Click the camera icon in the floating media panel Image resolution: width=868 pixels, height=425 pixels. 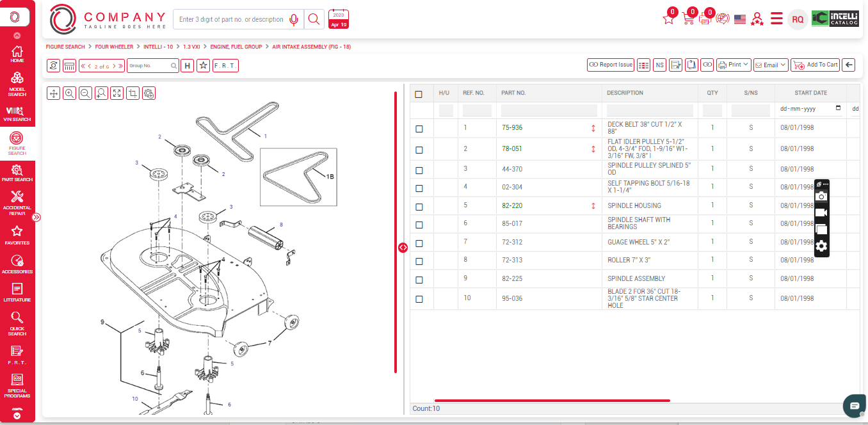pos(821,197)
